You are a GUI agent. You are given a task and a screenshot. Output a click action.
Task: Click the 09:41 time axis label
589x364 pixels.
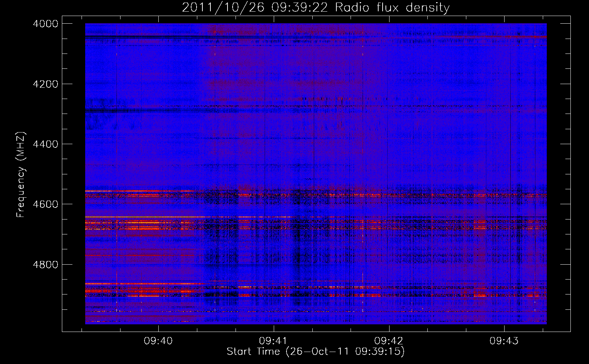click(x=273, y=341)
